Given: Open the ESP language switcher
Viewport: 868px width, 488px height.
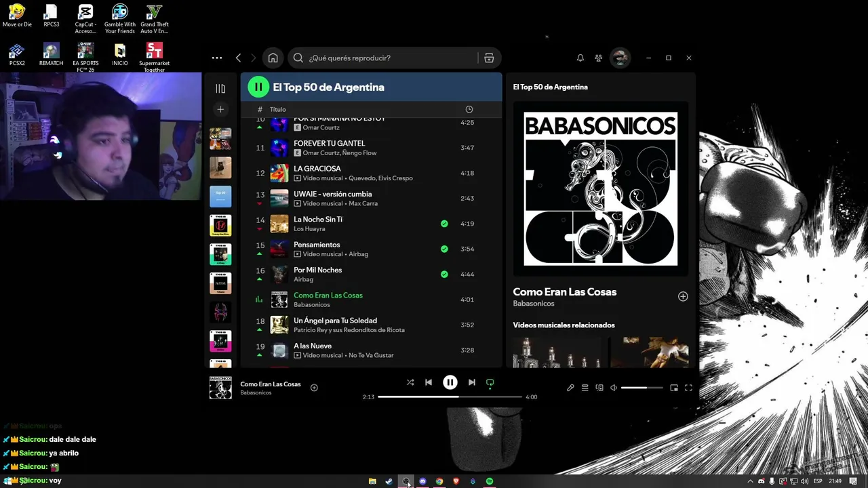Looking at the screenshot, I should [818, 481].
